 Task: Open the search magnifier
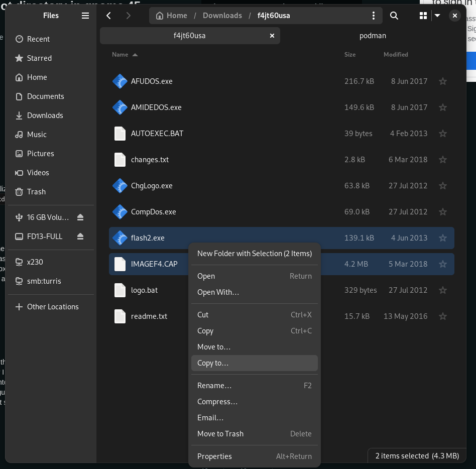394,16
